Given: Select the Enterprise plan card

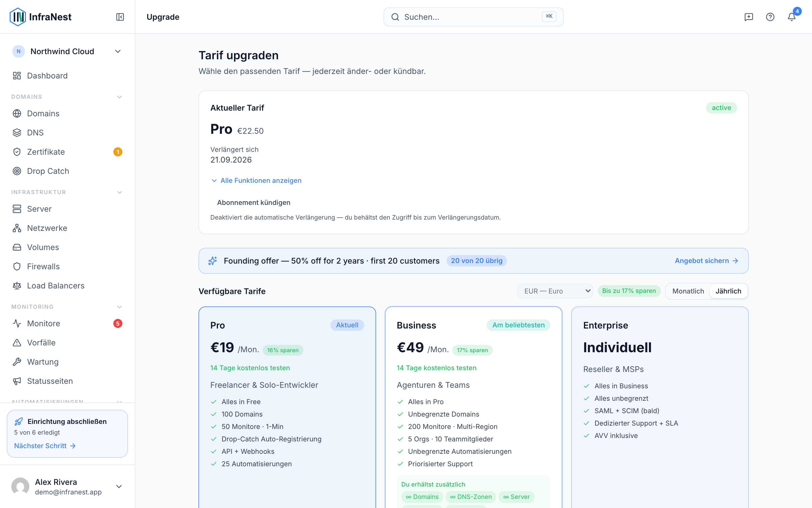Looking at the screenshot, I should (x=660, y=407).
